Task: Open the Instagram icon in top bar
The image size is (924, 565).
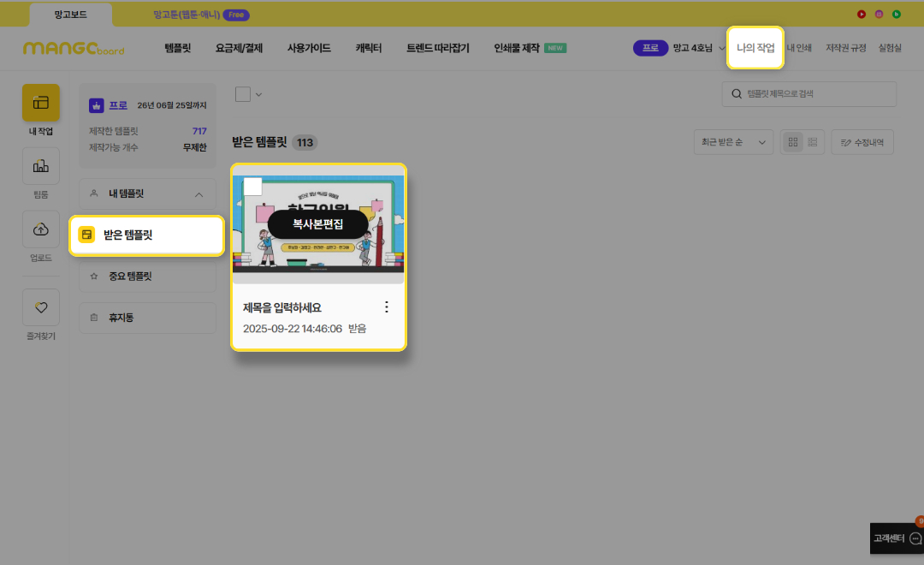Action: tap(879, 14)
